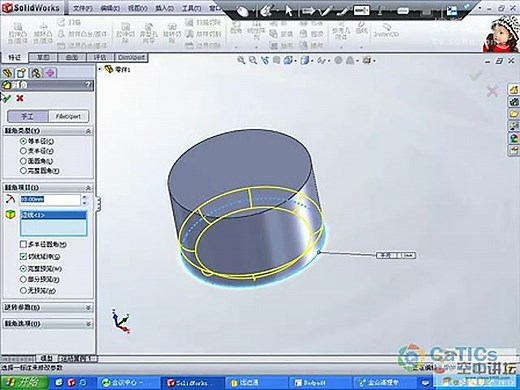
Task: Switch to the SolidWorks taskbar button
Action: (191, 382)
